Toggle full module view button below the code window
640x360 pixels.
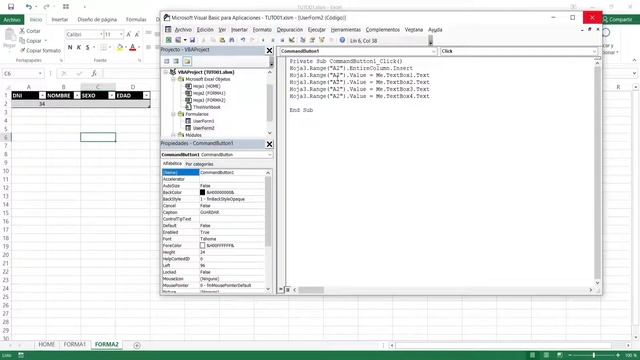coord(287,289)
